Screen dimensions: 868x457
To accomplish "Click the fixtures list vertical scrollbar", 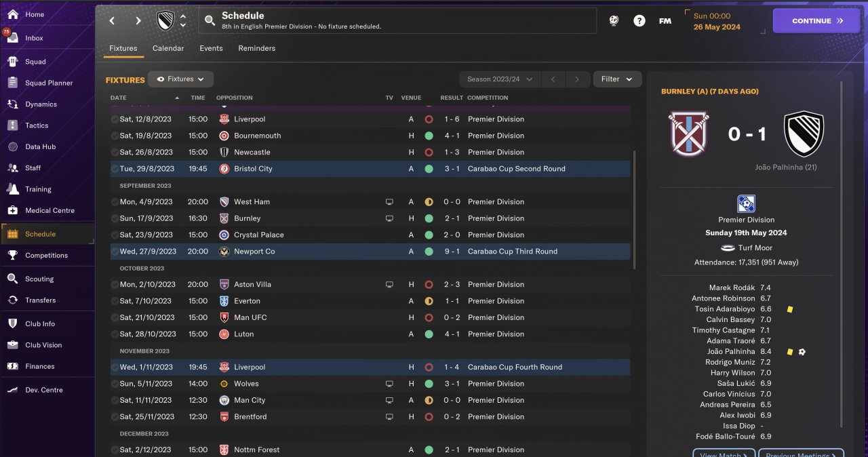I will pos(634,210).
